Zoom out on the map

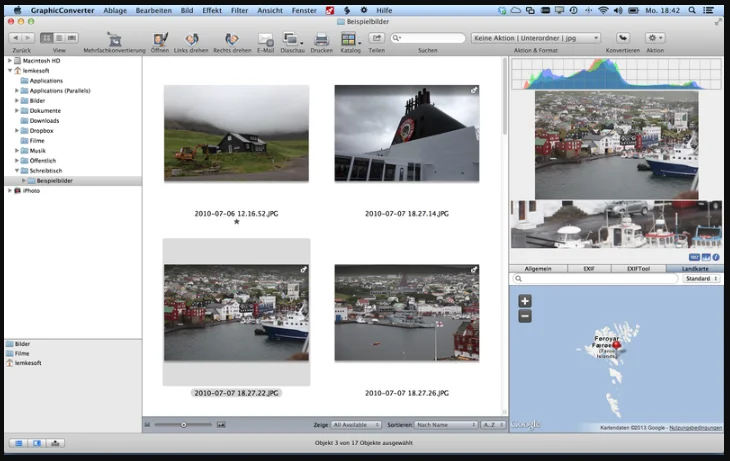tap(525, 316)
